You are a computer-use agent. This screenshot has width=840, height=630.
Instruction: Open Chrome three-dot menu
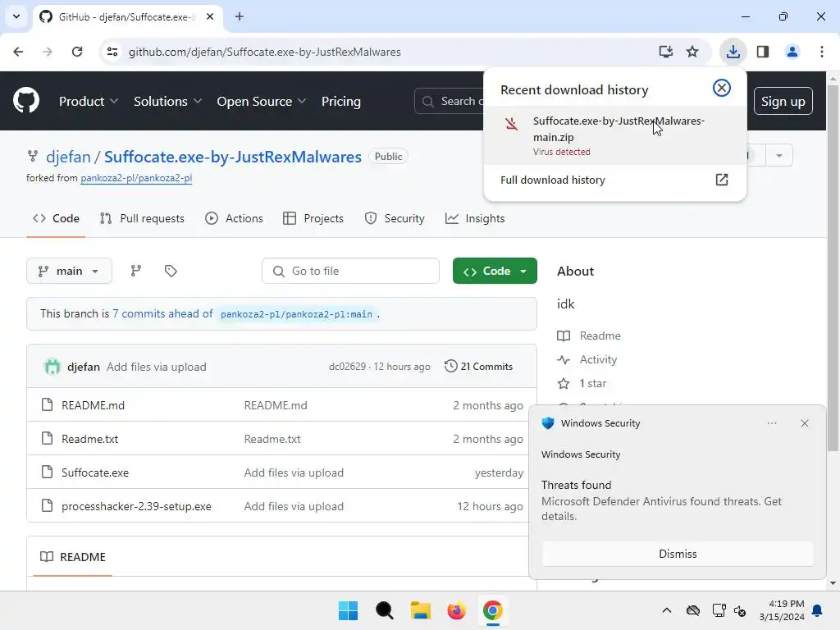point(822,52)
